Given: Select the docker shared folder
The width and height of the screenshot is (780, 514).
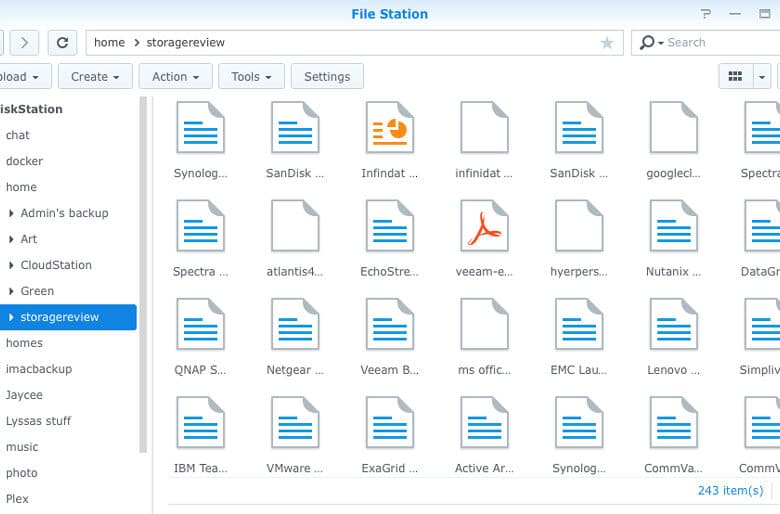Looking at the screenshot, I should click(24, 161).
